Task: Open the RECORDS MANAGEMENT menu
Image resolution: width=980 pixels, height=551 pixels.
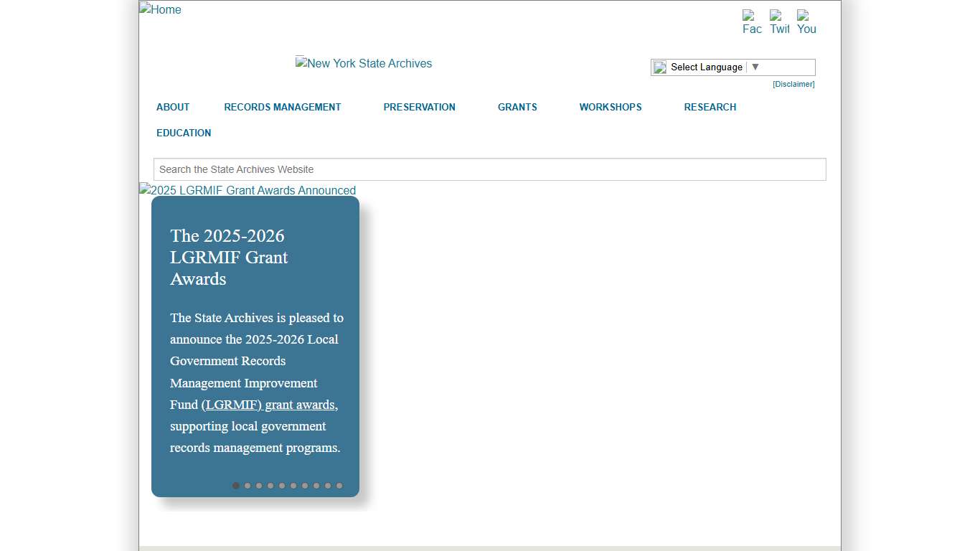Action: tap(283, 107)
